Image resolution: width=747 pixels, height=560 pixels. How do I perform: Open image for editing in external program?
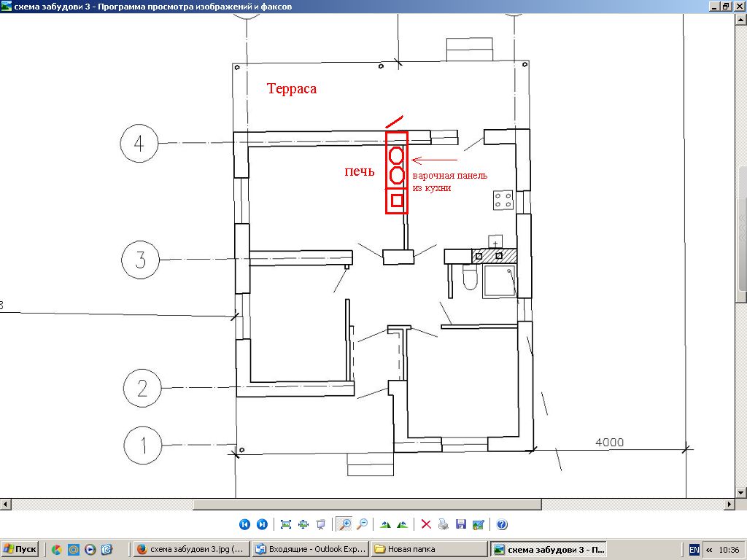tap(479, 524)
